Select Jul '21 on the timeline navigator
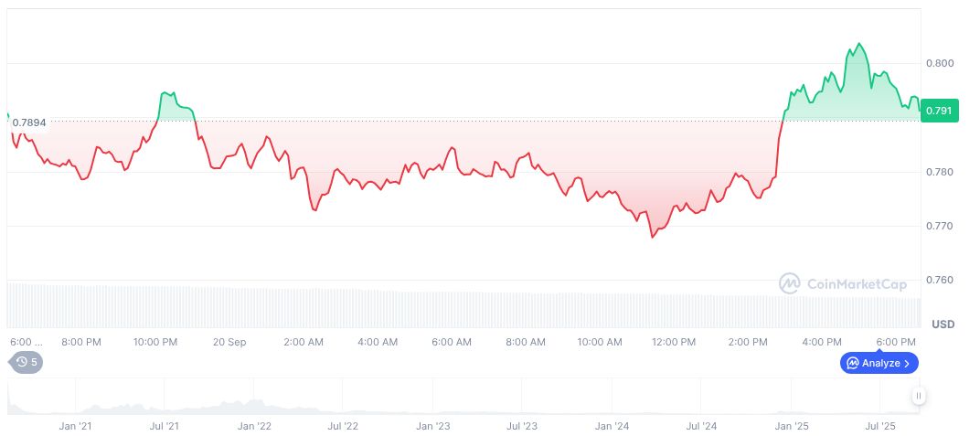Screen dimensions: 980x436 [x=164, y=426]
